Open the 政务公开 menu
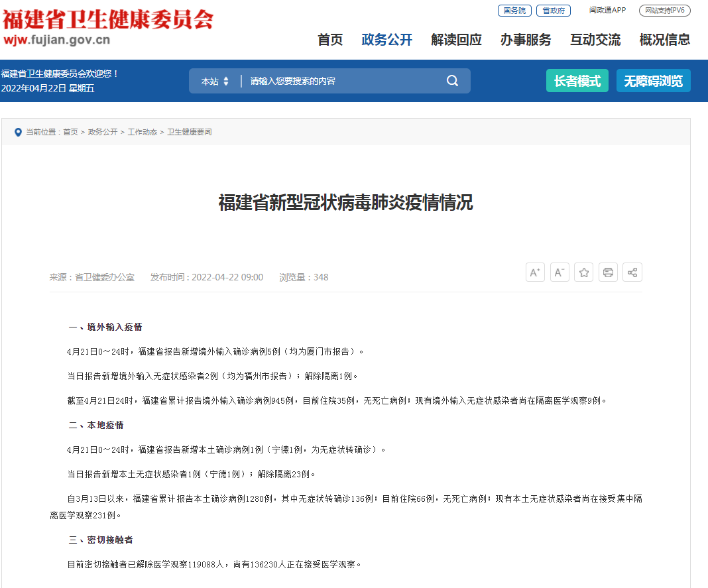 387,40
